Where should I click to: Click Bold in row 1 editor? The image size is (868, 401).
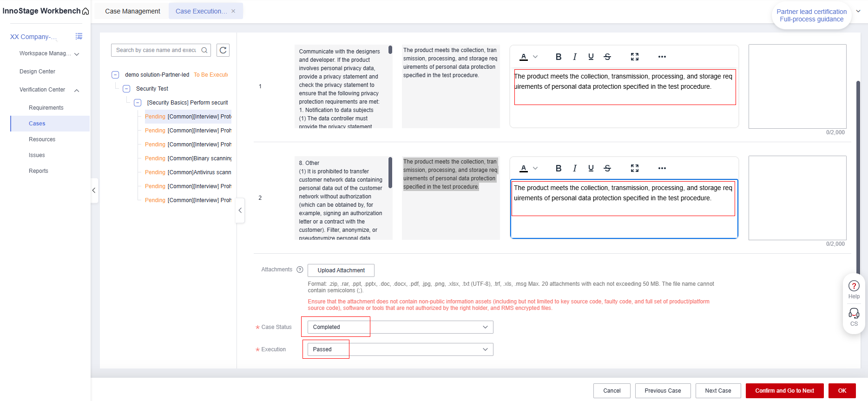pos(559,57)
